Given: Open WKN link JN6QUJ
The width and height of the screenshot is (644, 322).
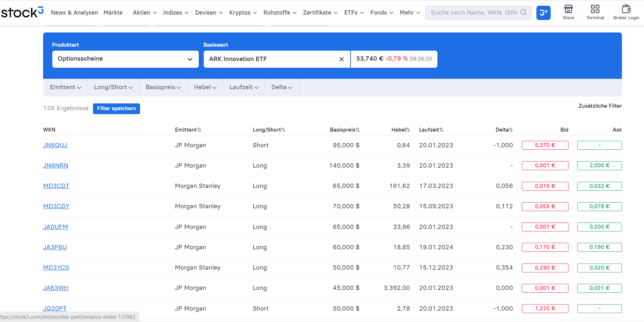Looking at the screenshot, I should coord(55,145).
